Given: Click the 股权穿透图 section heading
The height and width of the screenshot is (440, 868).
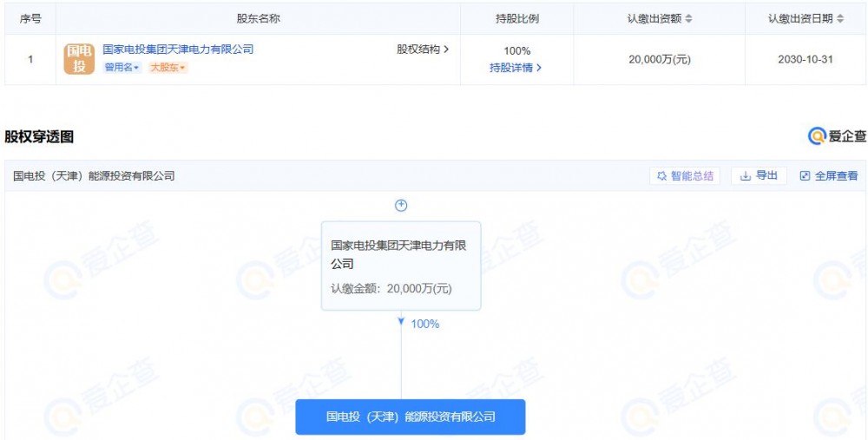Looking at the screenshot, I should pyautogui.click(x=40, y=136).
